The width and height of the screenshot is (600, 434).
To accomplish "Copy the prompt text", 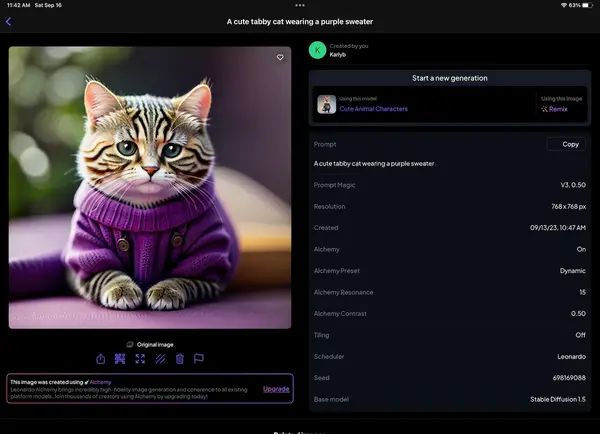I will (x=566, y=144).
